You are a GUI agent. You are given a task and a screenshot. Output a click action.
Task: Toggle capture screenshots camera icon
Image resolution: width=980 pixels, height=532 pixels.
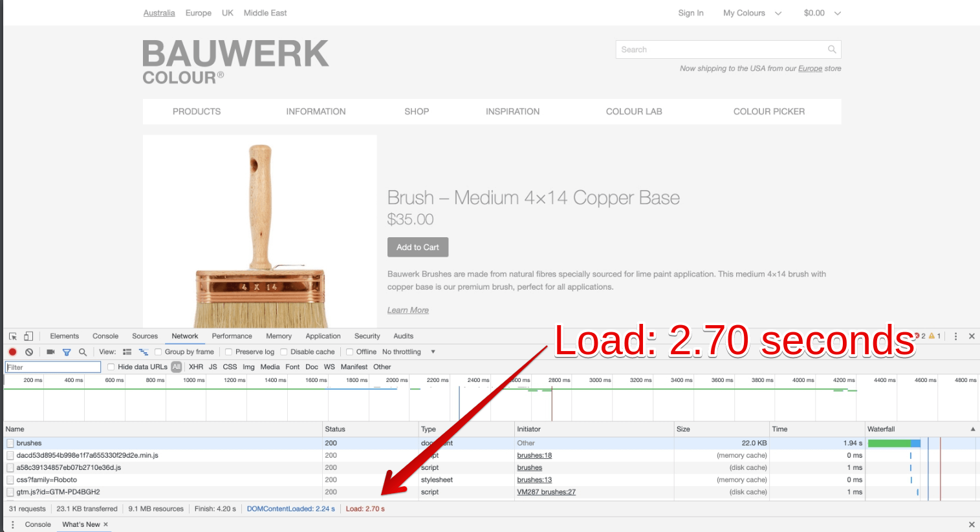[50, 352]
